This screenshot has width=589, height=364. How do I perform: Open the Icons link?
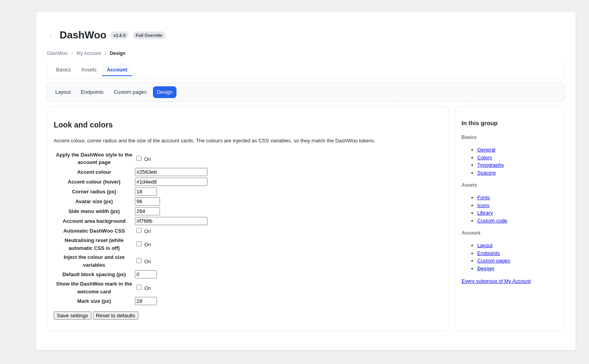[x=483, y=206]
